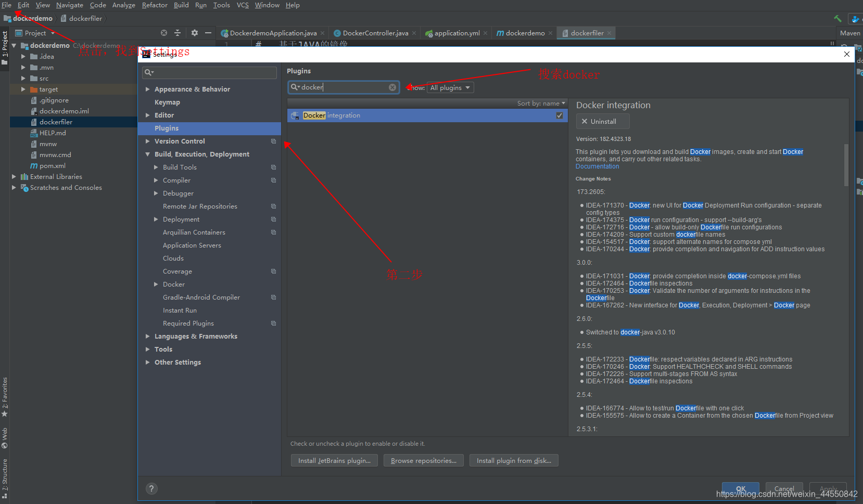Screen dimensions: 863x504
Task: Click the per-project icon next to Arquillian Containers
Action: tap(273, 232)
